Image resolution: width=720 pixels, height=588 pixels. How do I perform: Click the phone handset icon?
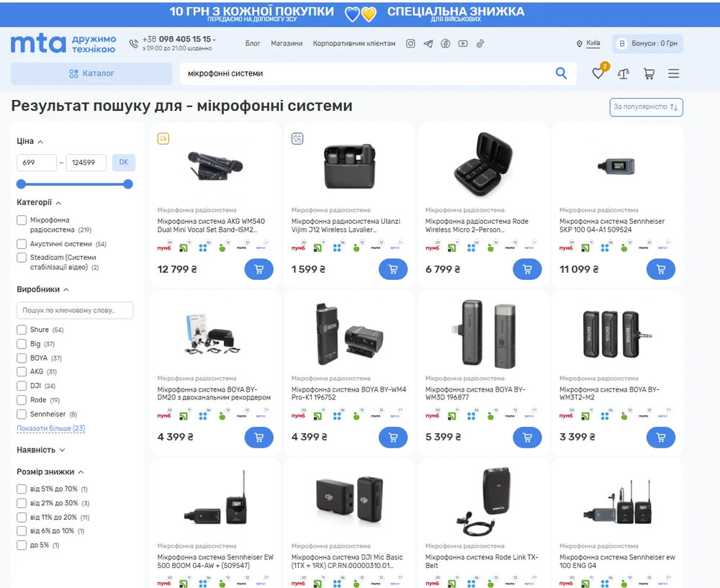click(x=133, y=44)
